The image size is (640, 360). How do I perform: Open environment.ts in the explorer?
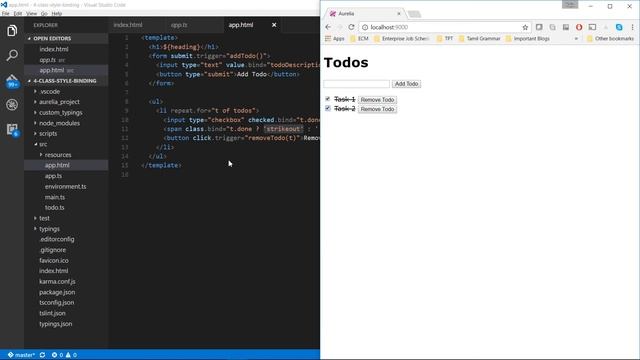tap(65, 187)
